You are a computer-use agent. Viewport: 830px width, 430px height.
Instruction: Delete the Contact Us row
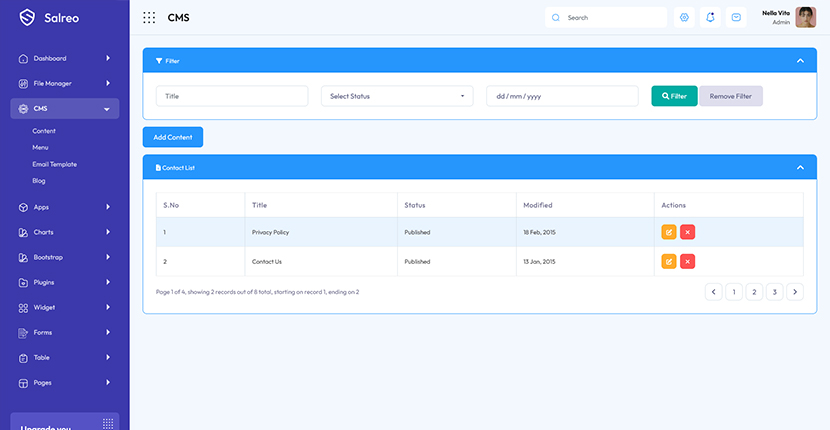coord(687,261)
